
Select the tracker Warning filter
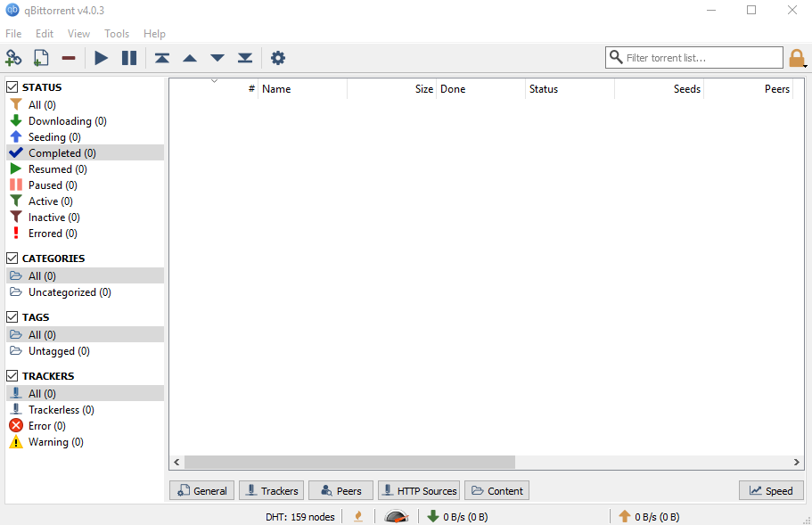[85, 441]
